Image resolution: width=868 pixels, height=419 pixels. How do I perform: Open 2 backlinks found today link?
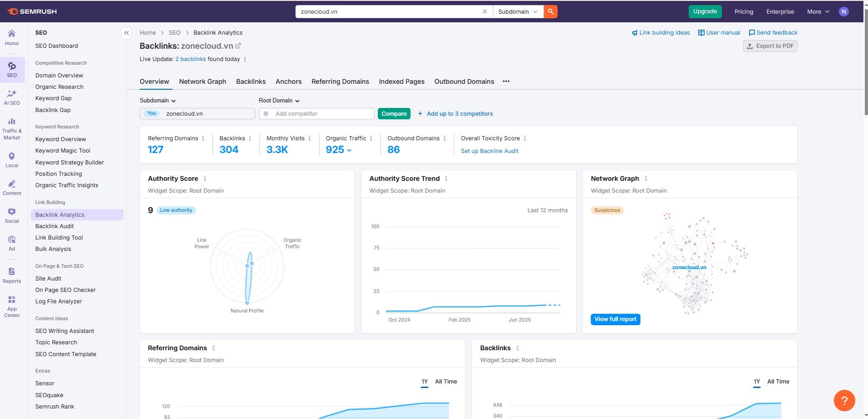pos(191,59)
